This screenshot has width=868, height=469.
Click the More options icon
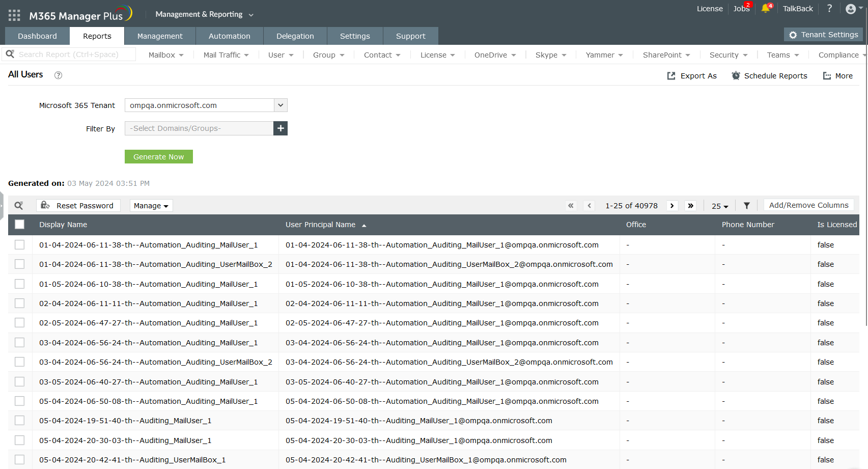827,76
